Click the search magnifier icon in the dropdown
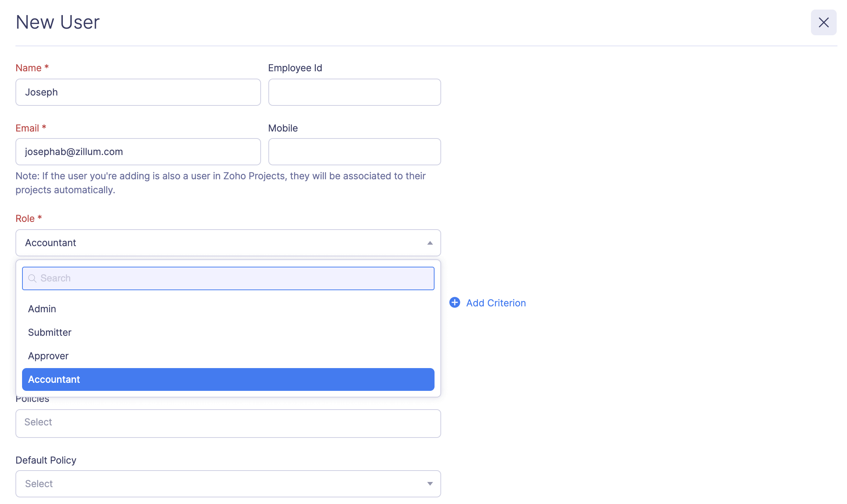This screenshot has height=504, width=847. pos(32,278)
